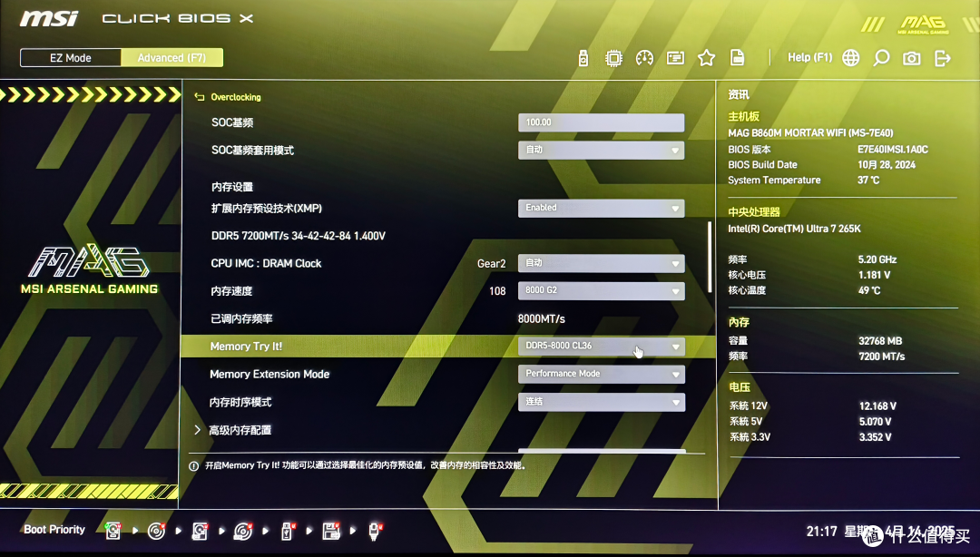Image resolution: width=980 pixels, height=557 pixels.
Task: Open the CPU IMC : DRAM Clock dropdown
Action: [x=602, y=263]
